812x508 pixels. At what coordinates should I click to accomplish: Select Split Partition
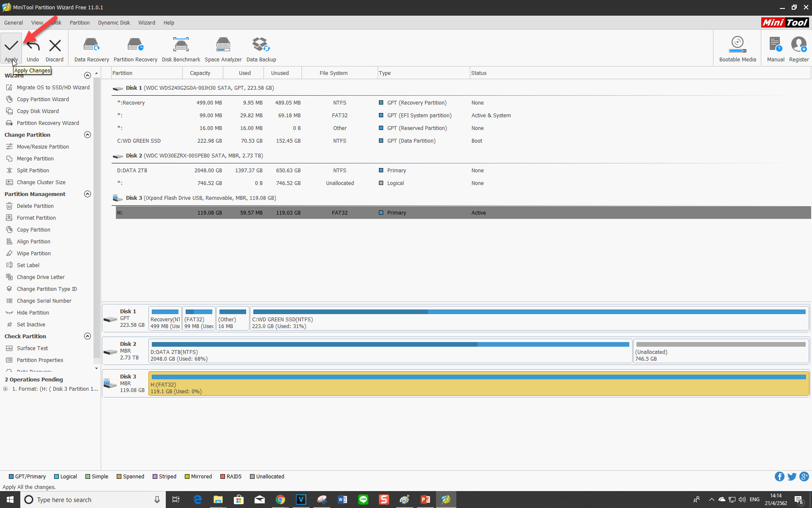33,170
